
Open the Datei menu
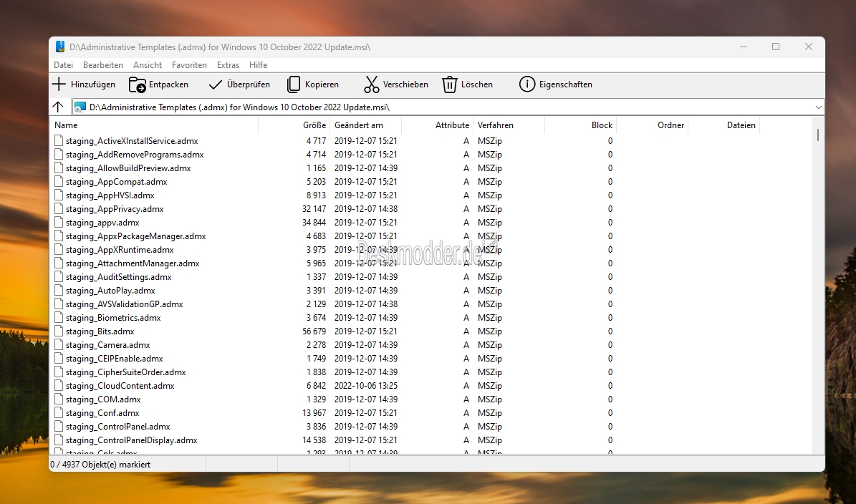coord(63,65)
